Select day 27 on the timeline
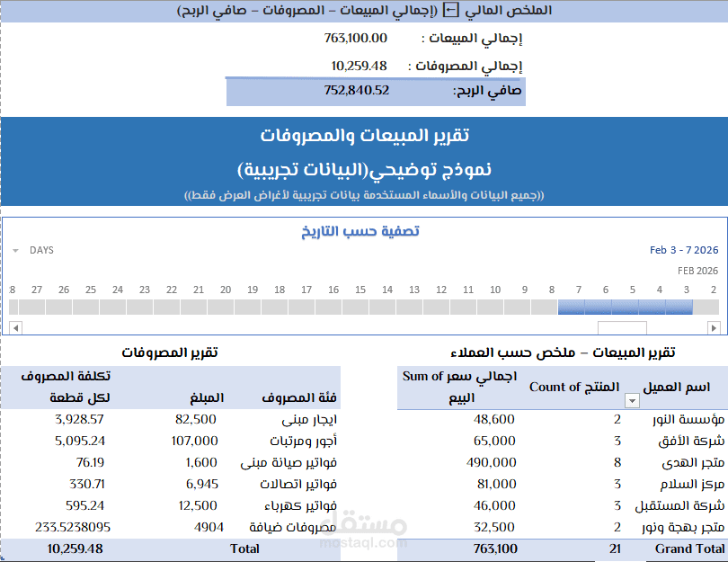The height and width of the screenshot is (562, 728). 32,307
